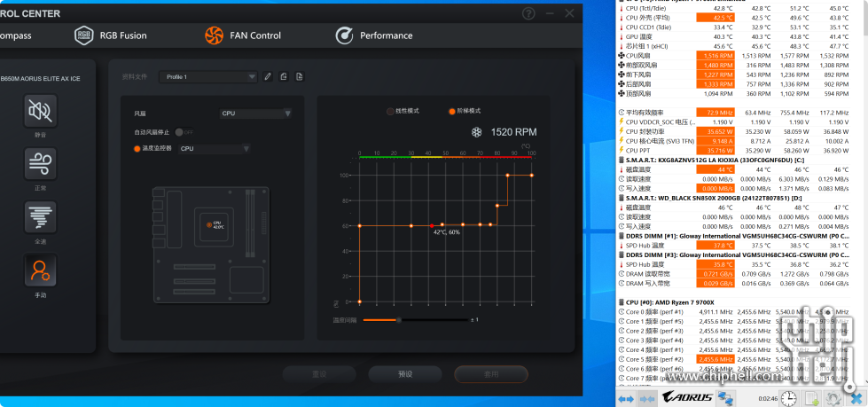Select the 温度监控器 radio button
This screenshot has height=407, width=868.
(x=137, y=148)
